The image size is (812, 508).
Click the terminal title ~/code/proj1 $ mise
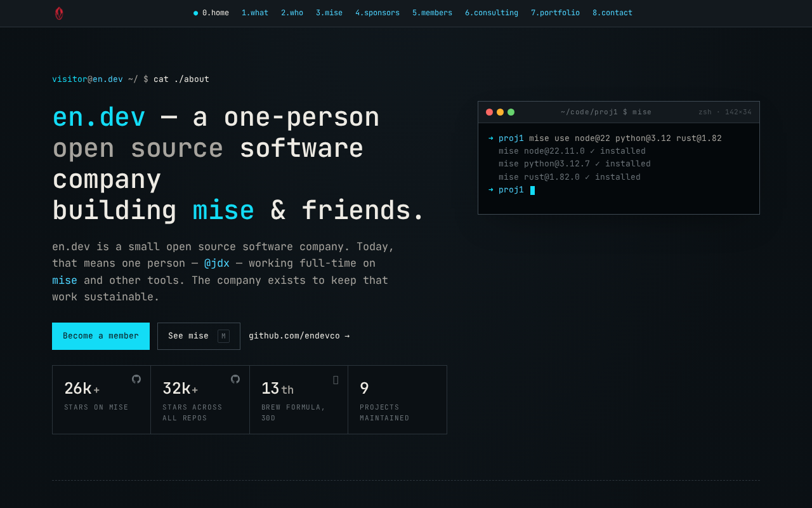click(606, 112)
